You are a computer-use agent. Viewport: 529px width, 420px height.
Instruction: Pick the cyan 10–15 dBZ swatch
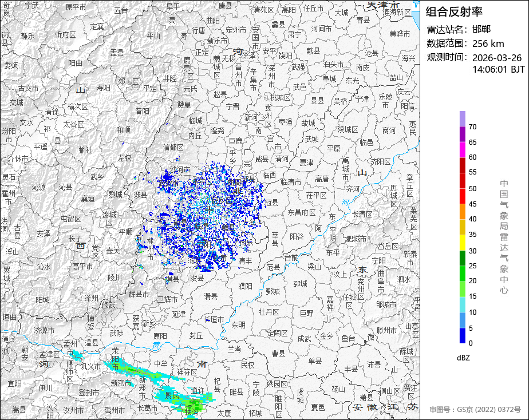(x=463, y=305)
